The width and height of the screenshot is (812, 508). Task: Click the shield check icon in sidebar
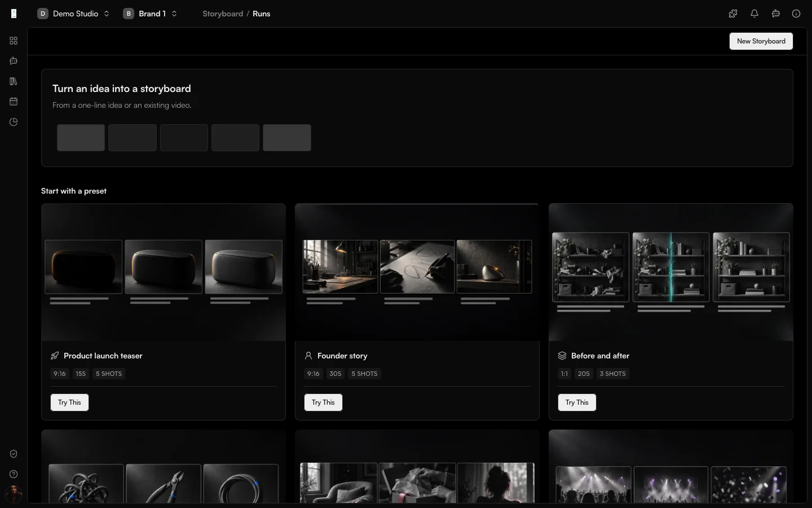pos(14,454)
